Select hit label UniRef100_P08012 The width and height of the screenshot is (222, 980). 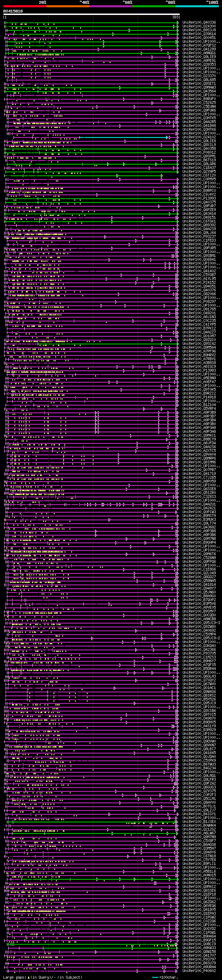[199, 153]
